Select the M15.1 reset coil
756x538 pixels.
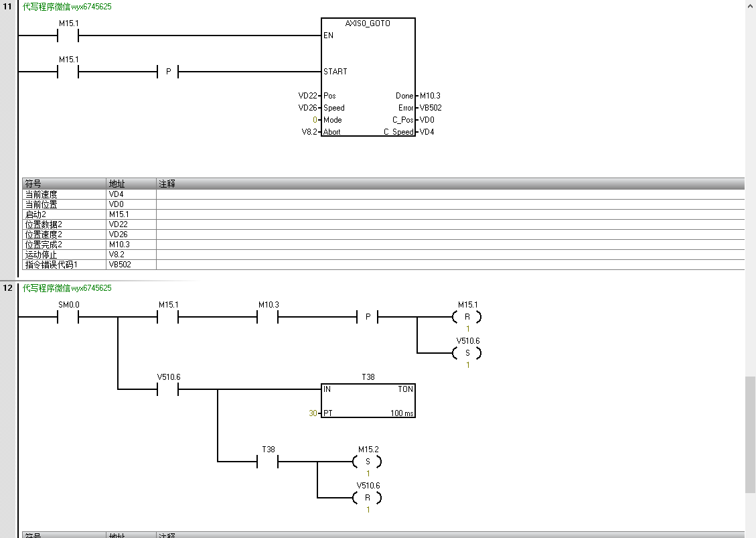click(x=467, y=317)
